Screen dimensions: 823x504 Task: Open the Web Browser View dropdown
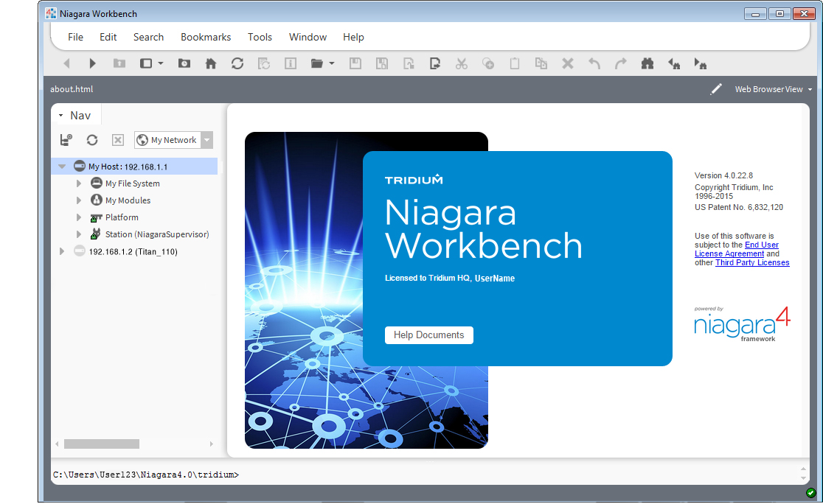click(773, 89)
